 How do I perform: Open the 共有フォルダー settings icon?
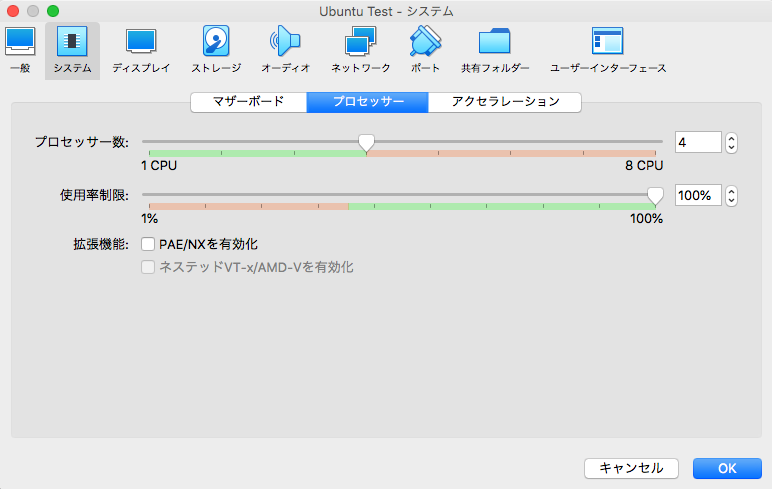(x=495, y=50)
